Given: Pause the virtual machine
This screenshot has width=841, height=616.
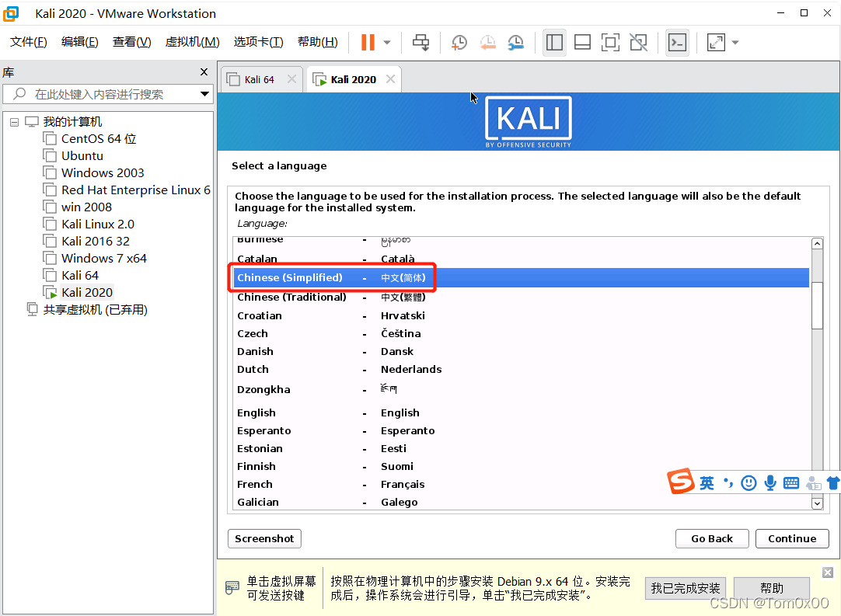Looking at the screenshot, I should [368, 43].
